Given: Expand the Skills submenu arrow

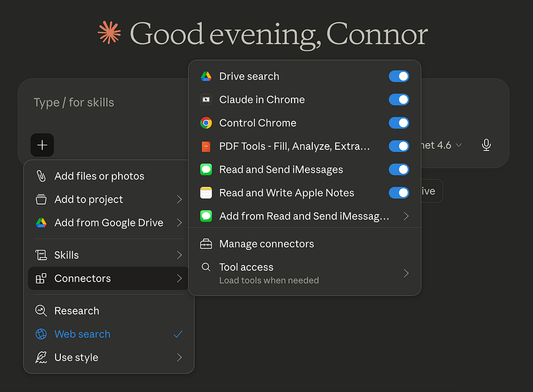Looking at the screenshot, I should 180,255.
